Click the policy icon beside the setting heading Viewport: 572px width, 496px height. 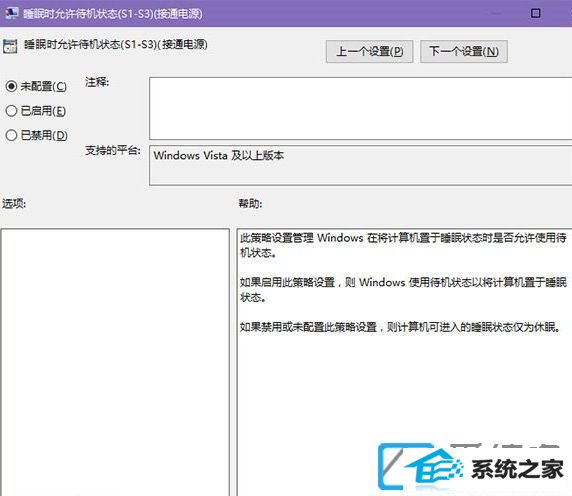[10, 46]
